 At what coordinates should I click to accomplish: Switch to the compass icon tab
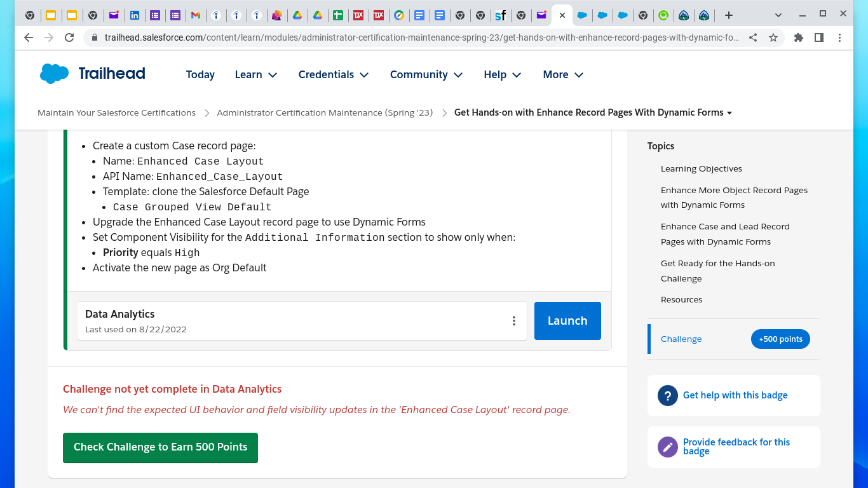pos(399,15)
